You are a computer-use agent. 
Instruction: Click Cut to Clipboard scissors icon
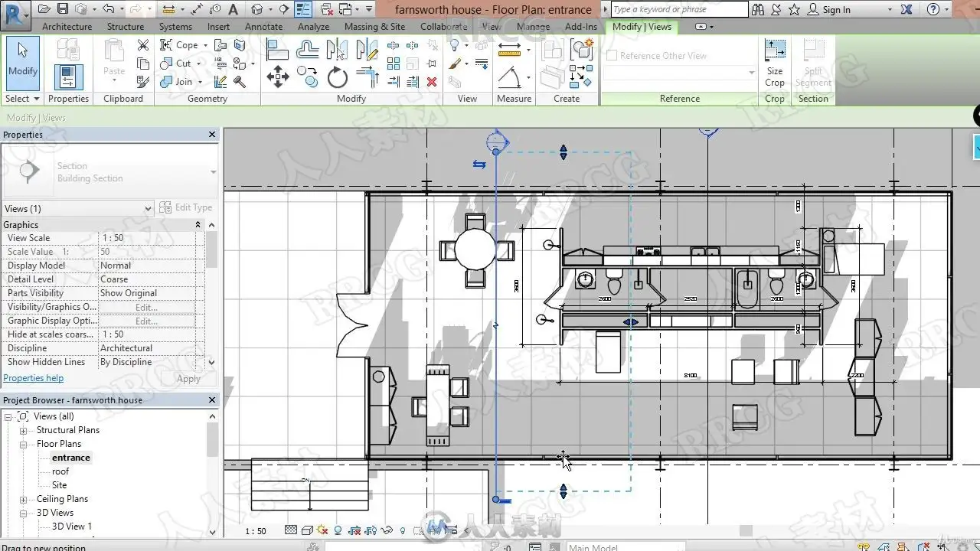143,45
